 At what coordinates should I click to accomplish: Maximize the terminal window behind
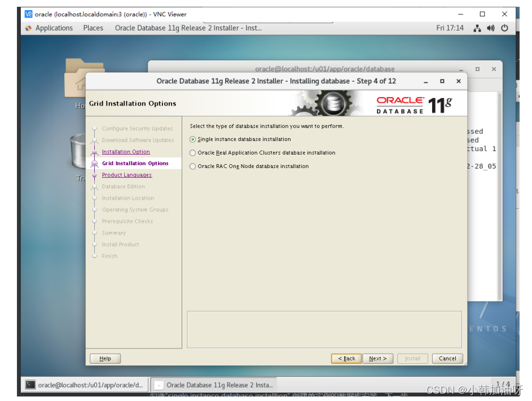[477, 69]
